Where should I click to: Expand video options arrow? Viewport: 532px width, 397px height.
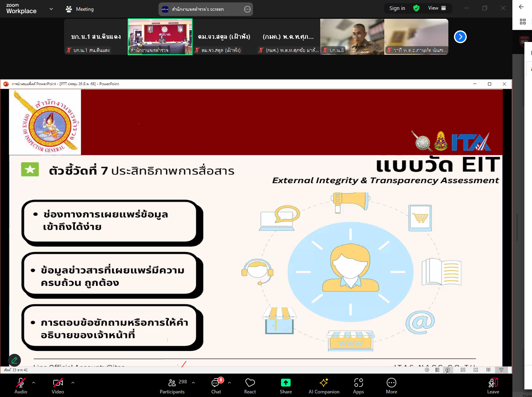pos(73,383)
